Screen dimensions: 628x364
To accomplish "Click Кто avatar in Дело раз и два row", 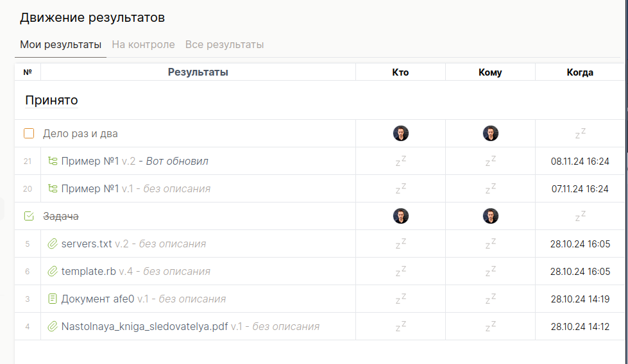I will tap(400, 133).
